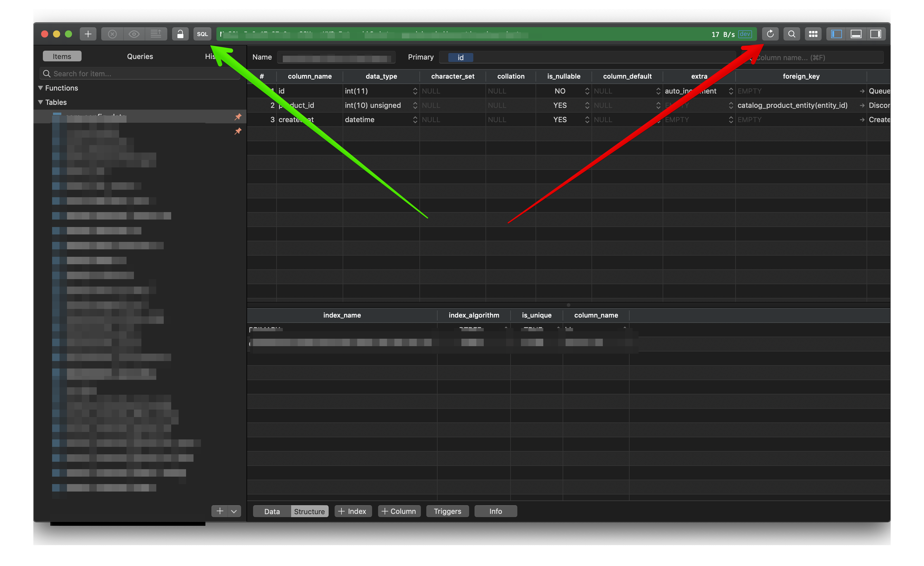
Task: Add a new column with the Column button
Action: point(399,511)
